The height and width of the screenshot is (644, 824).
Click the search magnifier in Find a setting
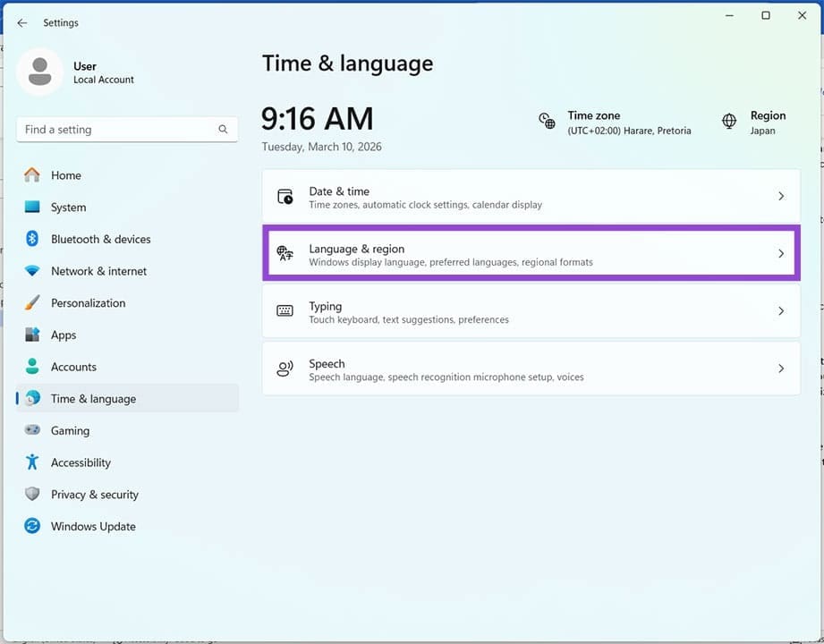tap(222, 129)
